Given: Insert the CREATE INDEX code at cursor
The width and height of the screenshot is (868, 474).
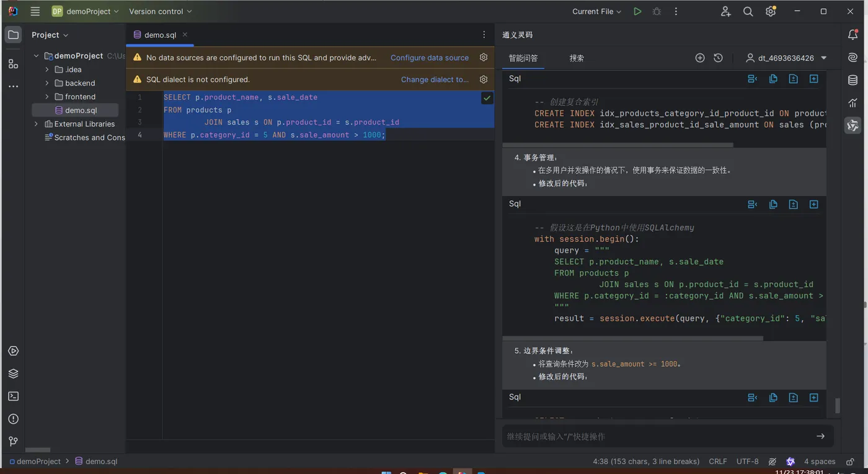Looking at the screenshot, I should [x=753, y=79].
